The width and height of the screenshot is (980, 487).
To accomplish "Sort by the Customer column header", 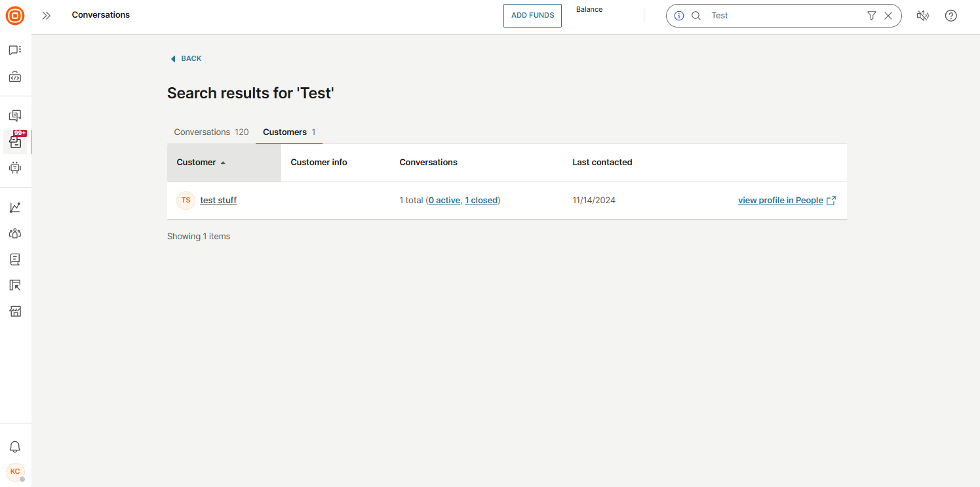I will pos(224,163).
